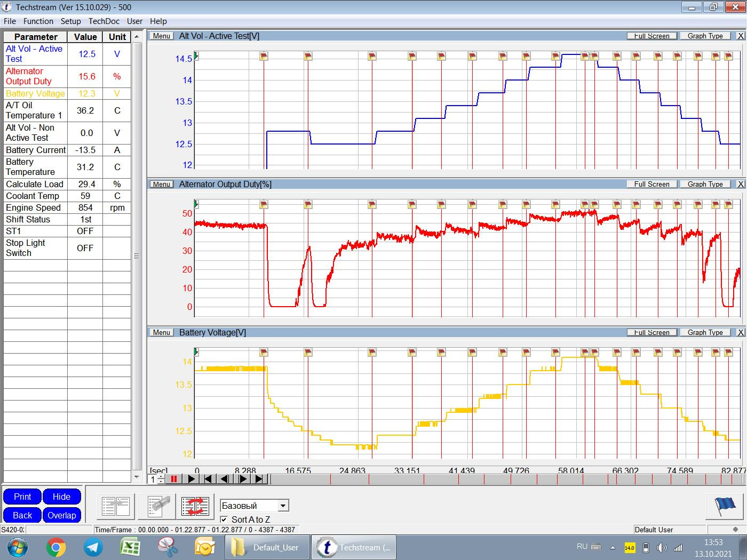The image size is (747, 560).
Task: Show hidden system tray icons arrow
Action: click(613, 548)
